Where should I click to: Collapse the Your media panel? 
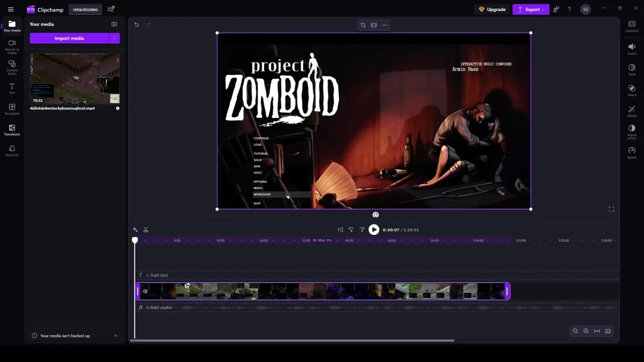point(114,24)
